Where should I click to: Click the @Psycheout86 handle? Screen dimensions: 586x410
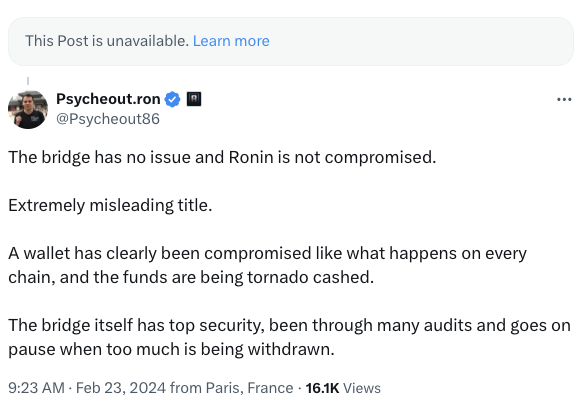click(x=108, y=119)
